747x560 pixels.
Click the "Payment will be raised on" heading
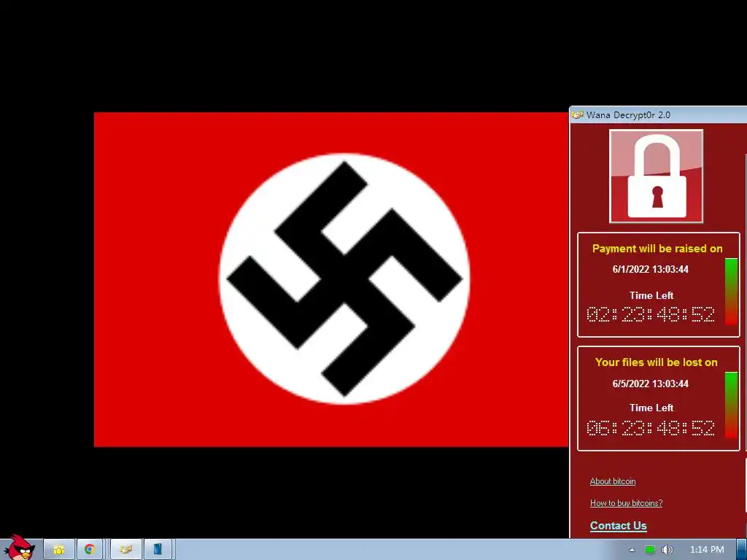tap(657, 249)
